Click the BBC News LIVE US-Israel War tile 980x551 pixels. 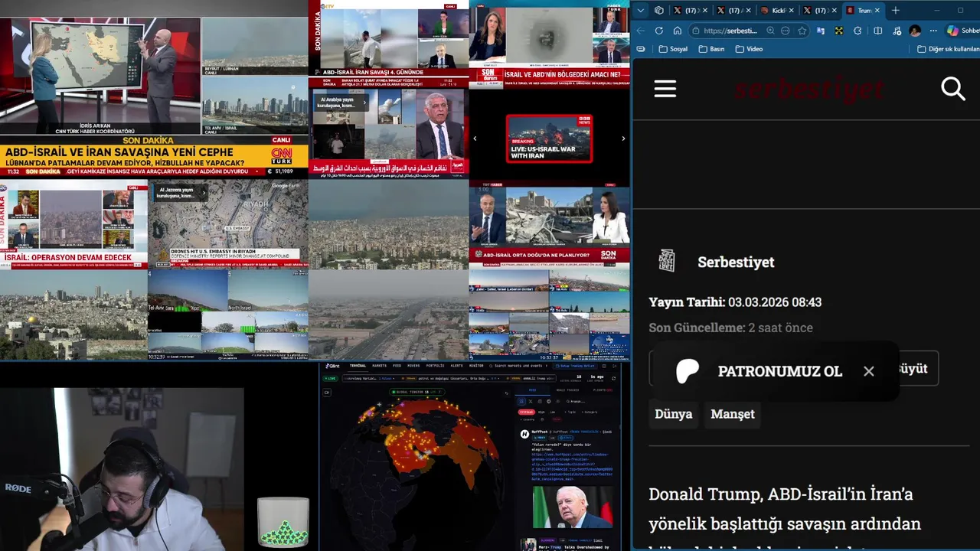549,139
